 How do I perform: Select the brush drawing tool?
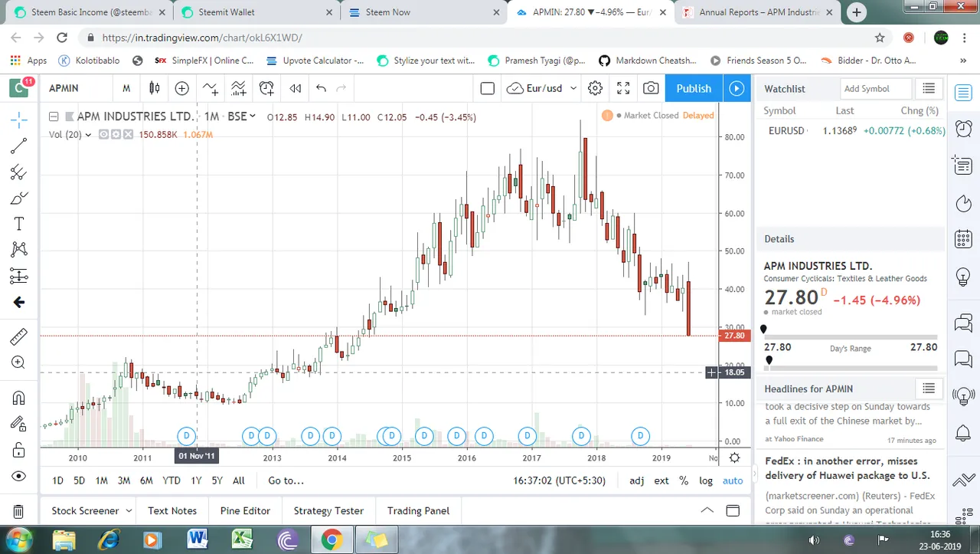[x=19, y=198]
